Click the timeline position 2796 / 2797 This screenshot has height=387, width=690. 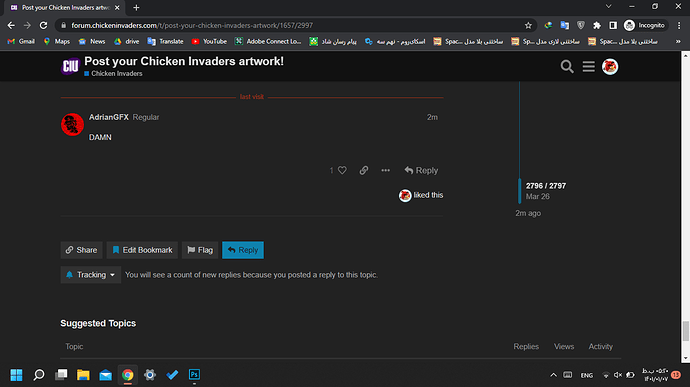(x=546, y=186)
